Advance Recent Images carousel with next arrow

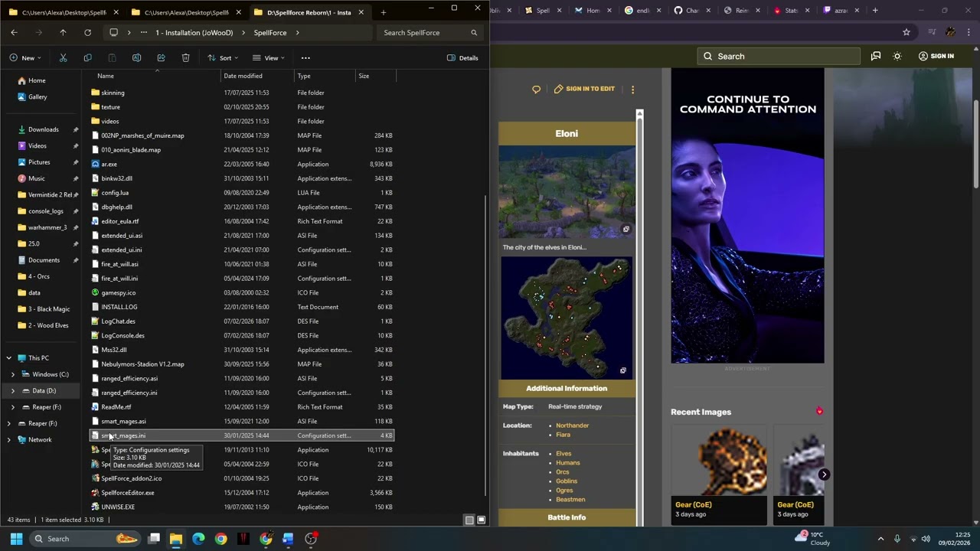(x=824, y=474)
